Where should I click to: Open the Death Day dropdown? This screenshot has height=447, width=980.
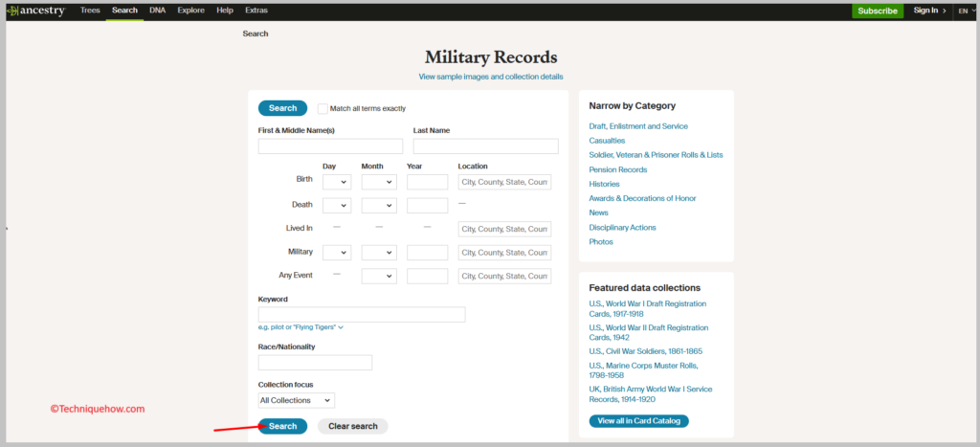coord(337,206)
